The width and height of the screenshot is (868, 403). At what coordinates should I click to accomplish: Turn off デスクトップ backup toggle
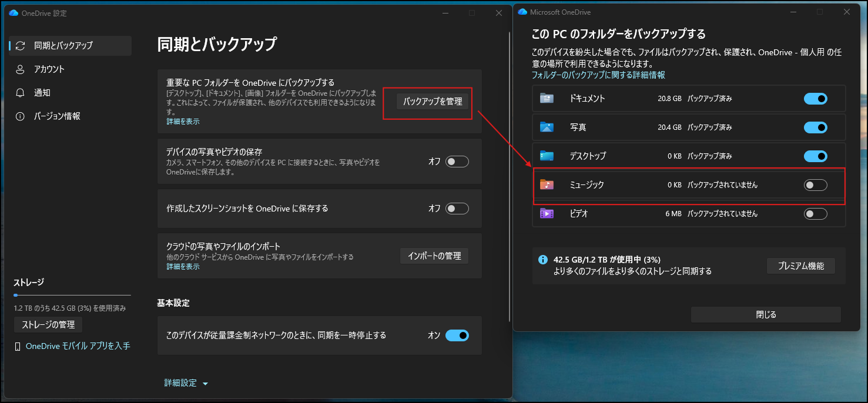coord(815,156)
